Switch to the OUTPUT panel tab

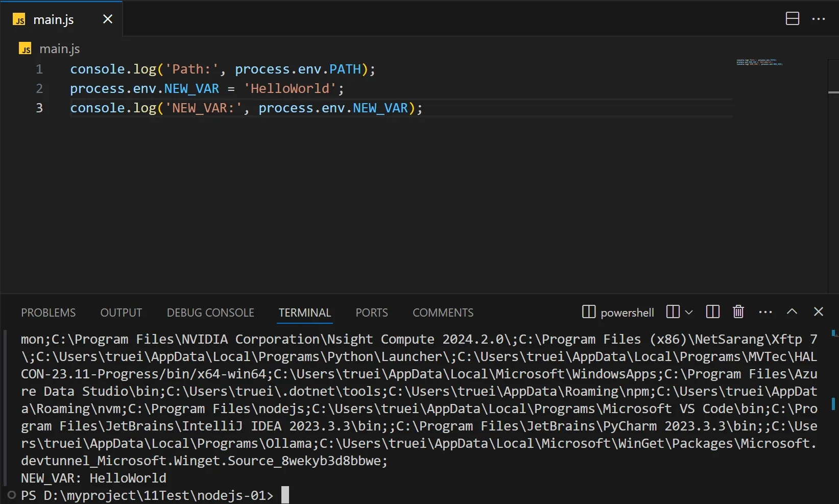tap(121, 313)
